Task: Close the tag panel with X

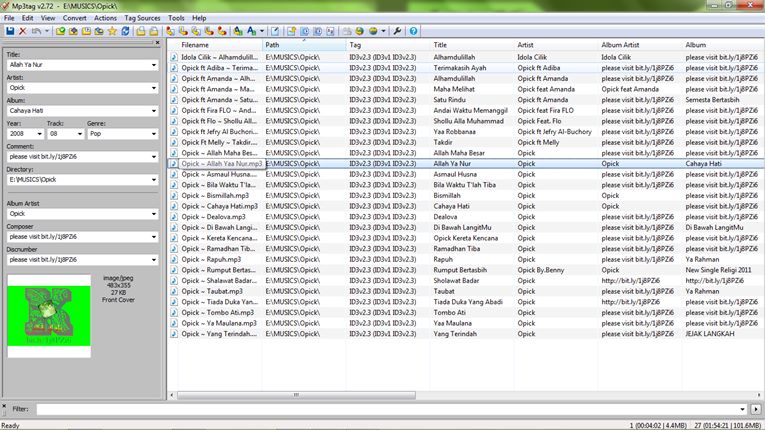Action: tap(157, 43)
